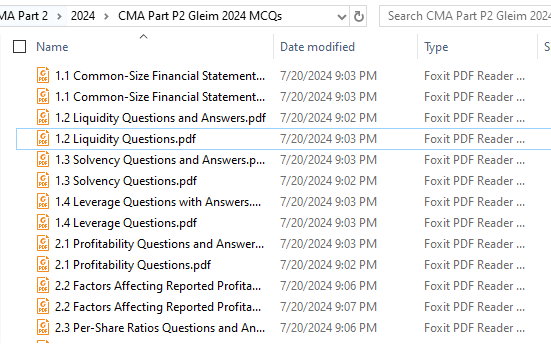Expand chevron after CMA Part 2 breadcrumb
This screenshot has width=551, height=363.
(59, 16)
